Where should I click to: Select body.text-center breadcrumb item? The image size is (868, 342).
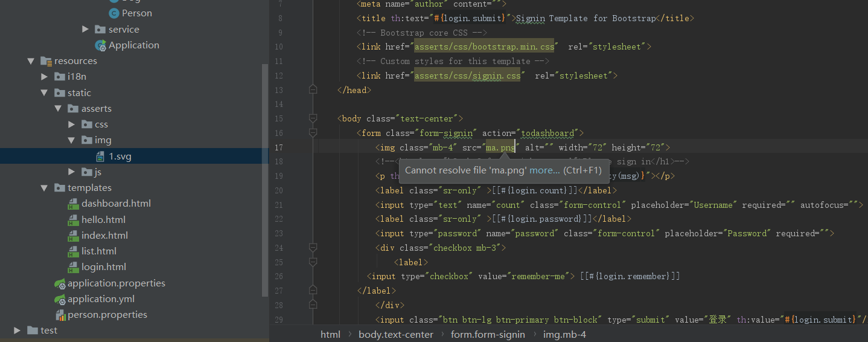coord(395,334)
